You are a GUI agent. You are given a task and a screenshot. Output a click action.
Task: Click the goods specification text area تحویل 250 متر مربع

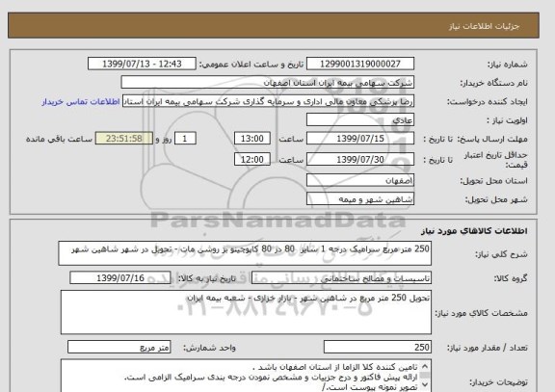click(x=246, y=313)
